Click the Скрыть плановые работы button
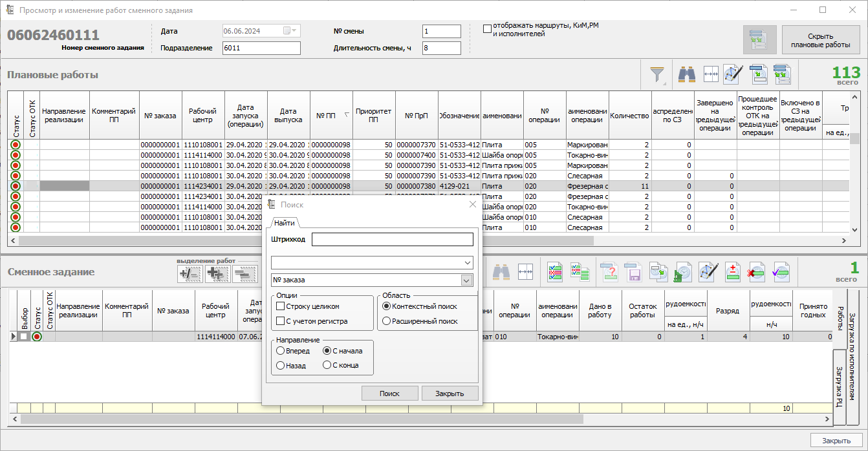868x451 pixels. point(820,41)
